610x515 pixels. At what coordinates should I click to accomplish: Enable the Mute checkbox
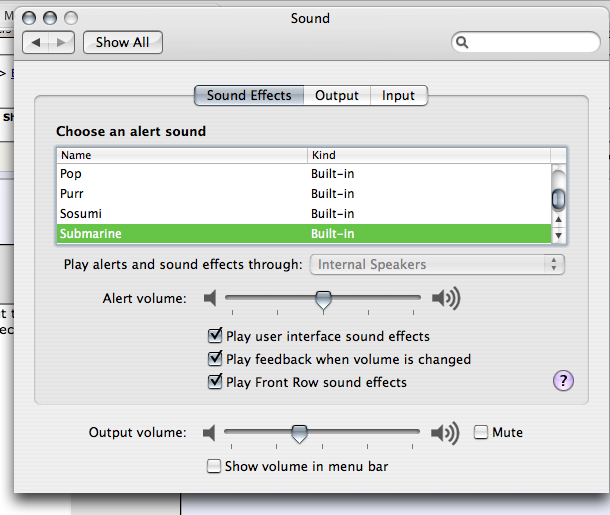tap(481, 432)
